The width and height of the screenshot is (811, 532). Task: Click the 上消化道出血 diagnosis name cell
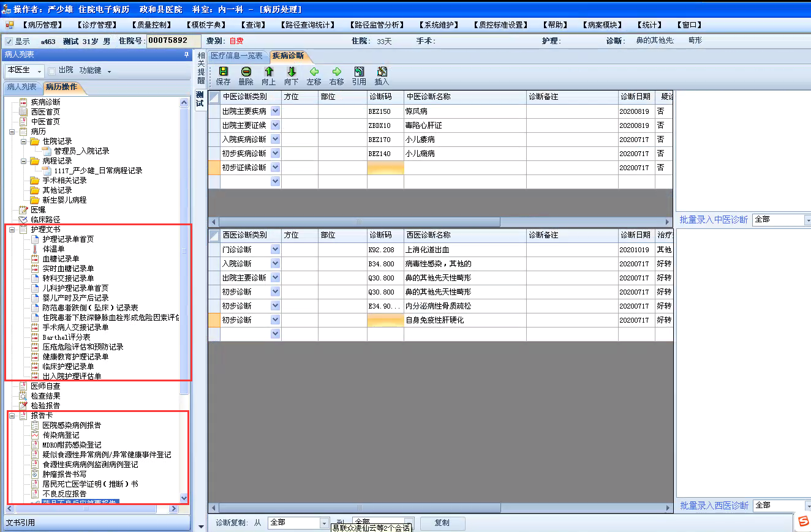tap(465, 249)
